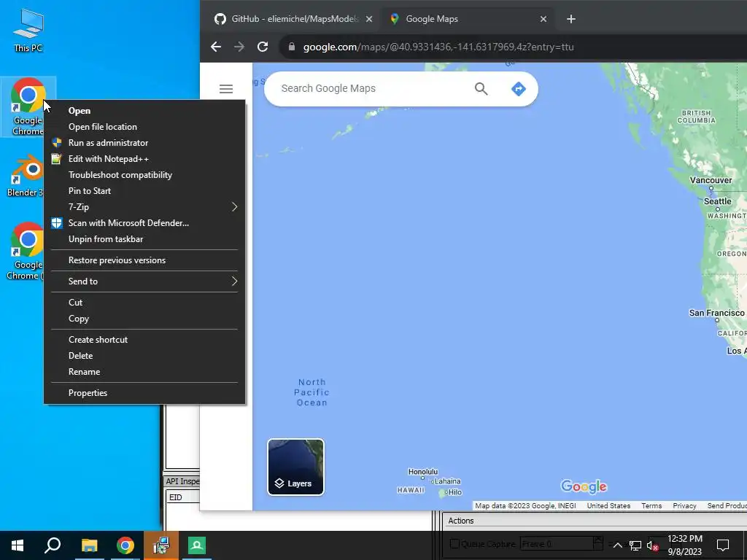The height and width of the screenshot is (560, 747).
Task: Toggle the Queue Capture checkbox
Action: coord(454,544)
